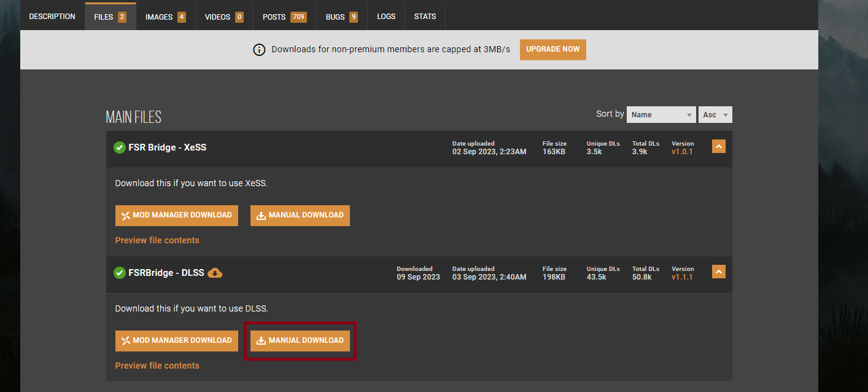
Task: Switch to the Files tab
Action: point(110,17)
